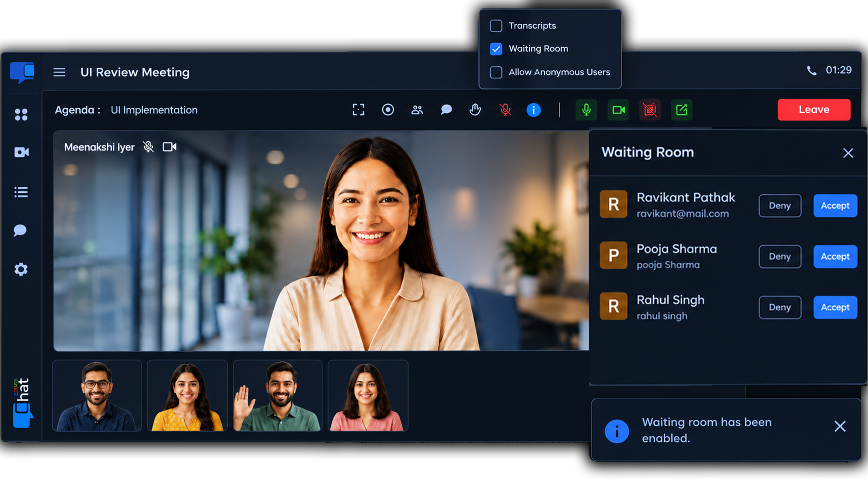This screenshot has height=488, width=868.
Task: Toggle the green camera button
Action: tap(618, 110)
